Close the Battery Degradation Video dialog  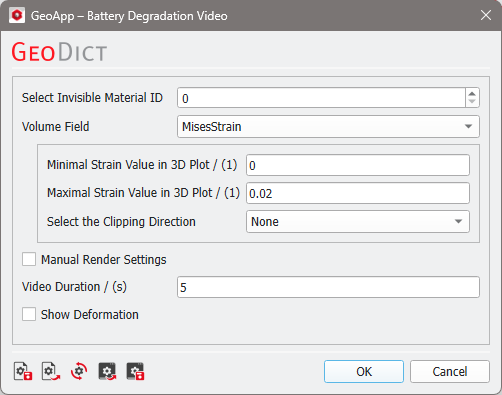pos(486,15)
